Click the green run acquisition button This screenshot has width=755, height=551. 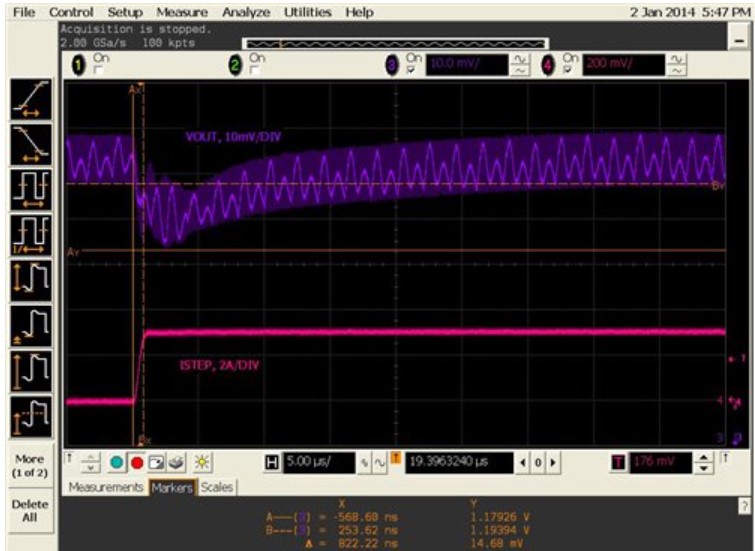point(117,462)
